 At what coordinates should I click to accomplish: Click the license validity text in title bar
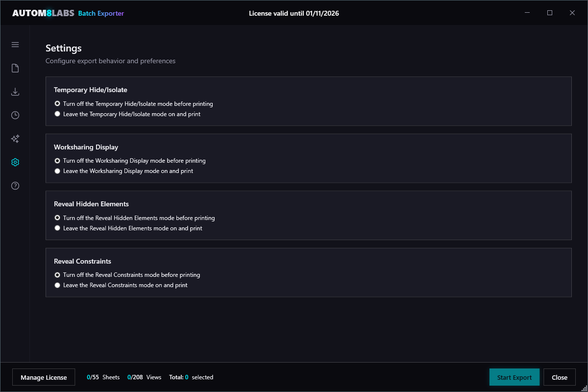pyautogui.click(x=294, y=13)
